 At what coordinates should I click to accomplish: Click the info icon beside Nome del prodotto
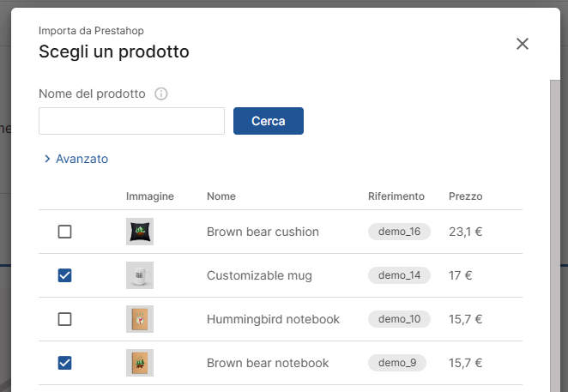coord(160,94)
